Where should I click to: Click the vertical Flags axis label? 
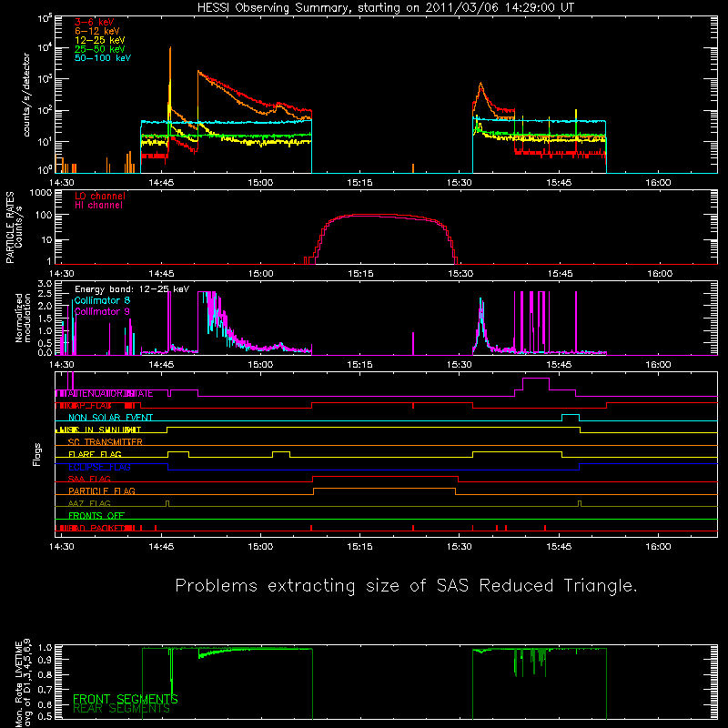pyautogui.click(x=36, y=454)
